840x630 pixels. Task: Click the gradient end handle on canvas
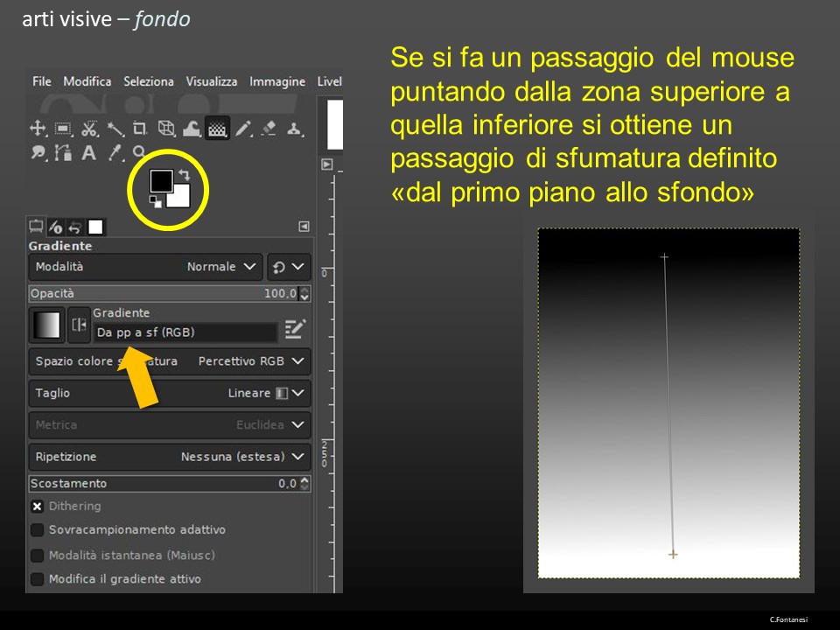coord(674,555)
